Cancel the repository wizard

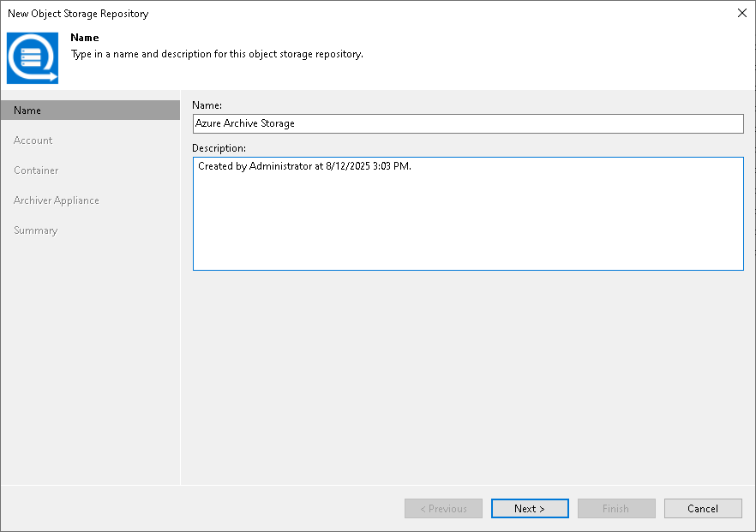tap(703, 508)
